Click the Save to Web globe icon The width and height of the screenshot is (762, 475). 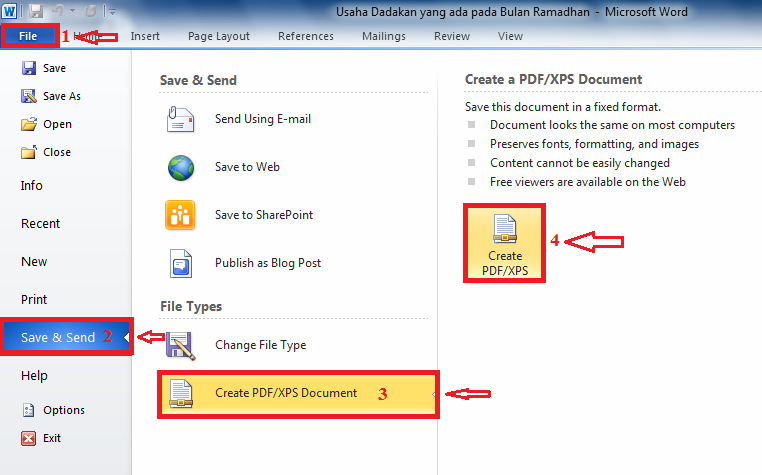181,167
